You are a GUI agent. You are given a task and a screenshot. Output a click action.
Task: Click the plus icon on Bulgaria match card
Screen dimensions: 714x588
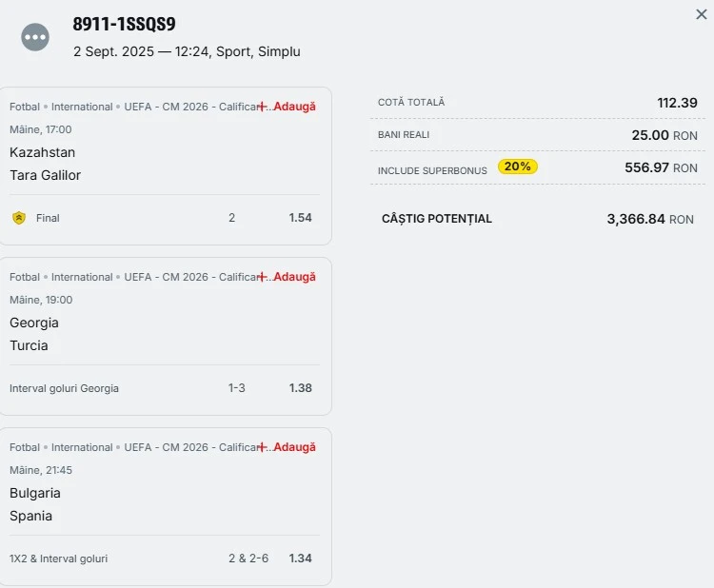[x=263, y=447]
